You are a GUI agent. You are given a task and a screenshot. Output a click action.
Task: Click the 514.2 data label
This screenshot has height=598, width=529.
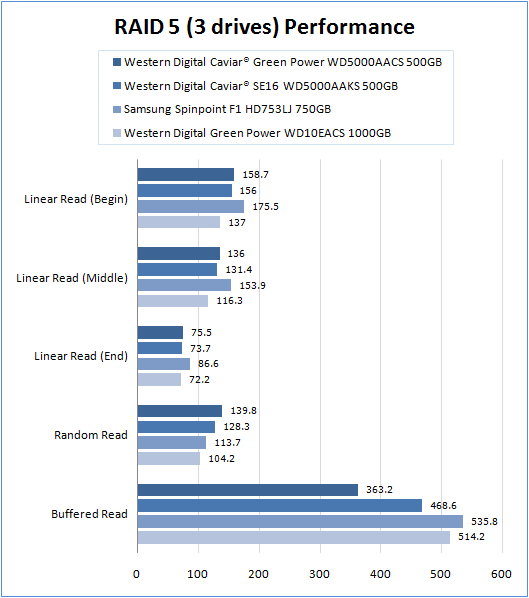(471, 537)
